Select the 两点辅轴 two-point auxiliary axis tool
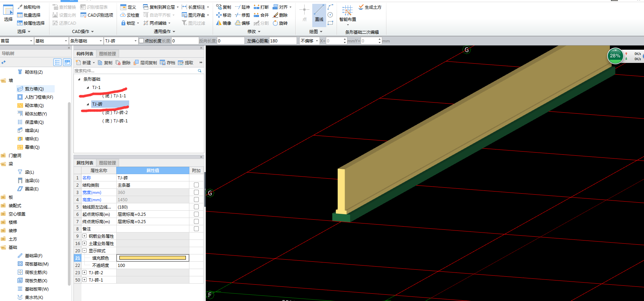This screenshot has height=301, width=644. 157,23
